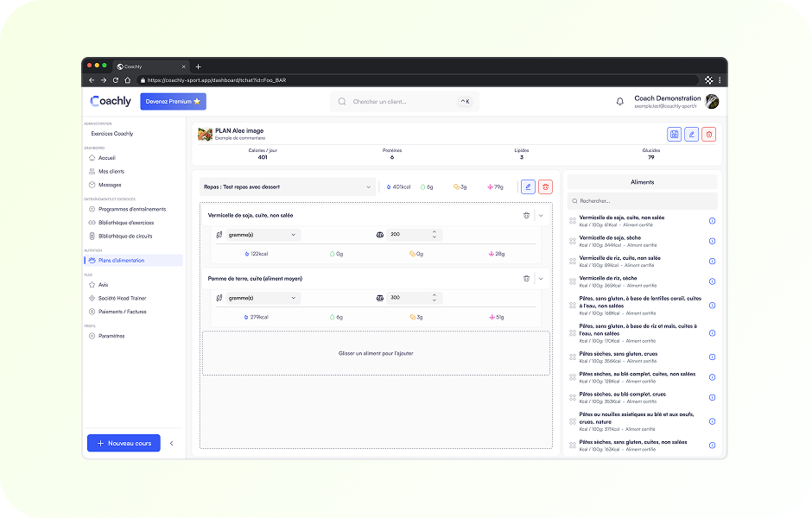This screenshot has height=518, width=812.
Task: Navigate to Paiements / Factures
Action: (122, 312)
